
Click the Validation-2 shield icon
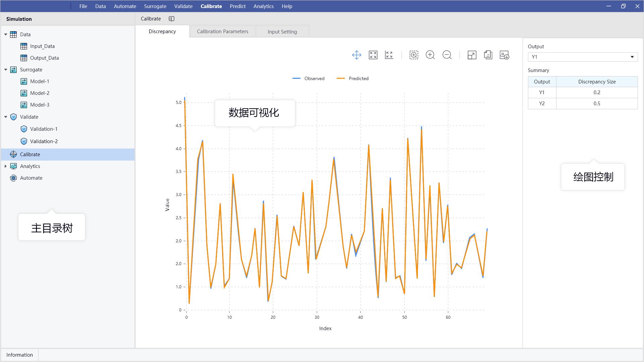[x=24, y=141]
